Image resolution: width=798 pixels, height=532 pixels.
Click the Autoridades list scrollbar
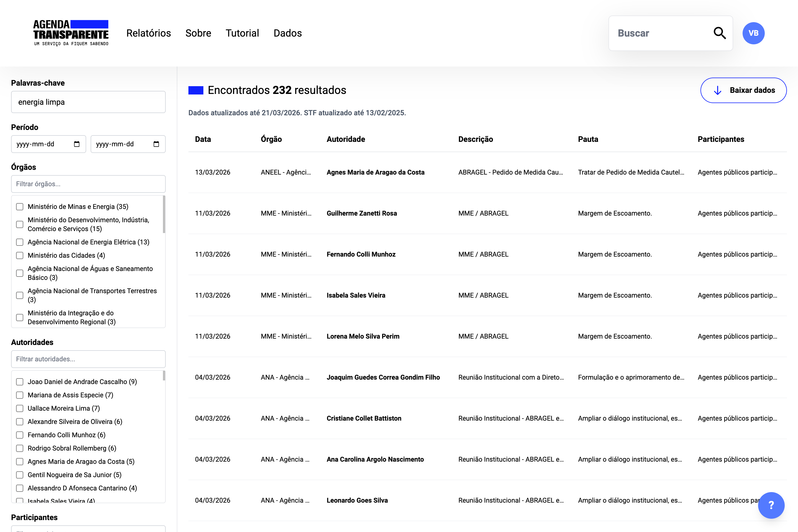click(x=164, y=376)
